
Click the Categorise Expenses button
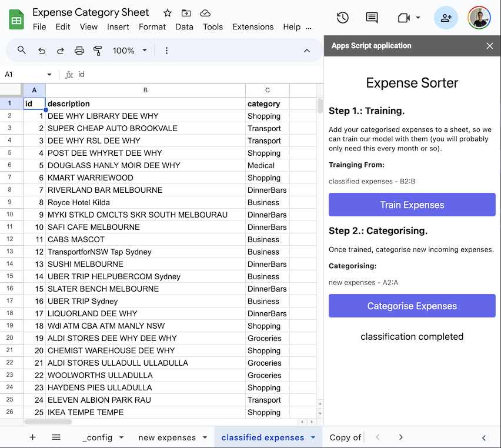pos(412,306)
